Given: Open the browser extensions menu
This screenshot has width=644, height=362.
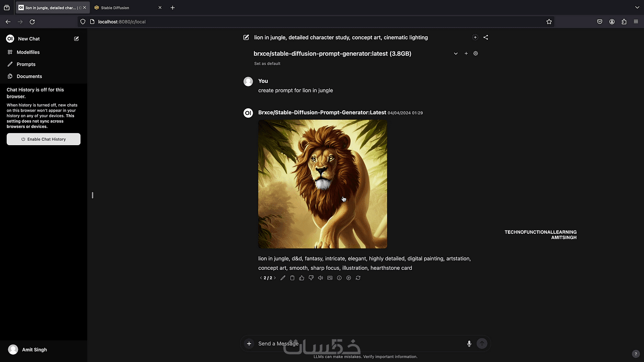Looking at the screenshot, I should [x=624, y=22].
